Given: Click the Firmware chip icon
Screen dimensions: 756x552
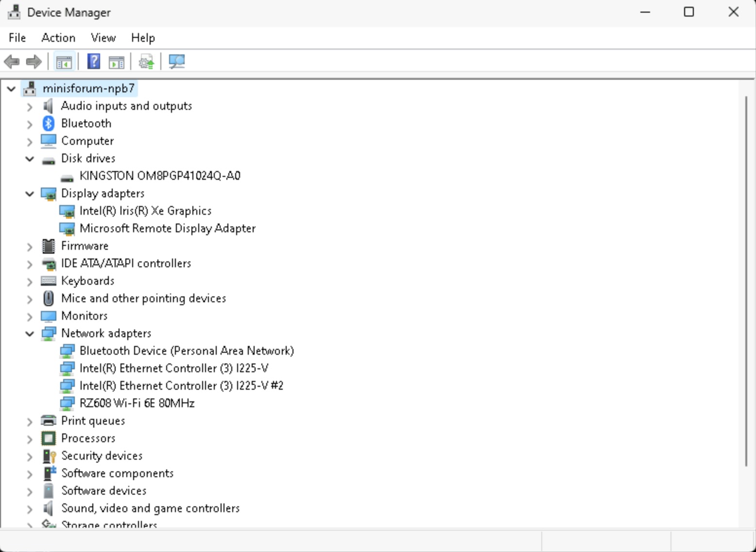Looking at the screenshot, I should pos(48,246).
